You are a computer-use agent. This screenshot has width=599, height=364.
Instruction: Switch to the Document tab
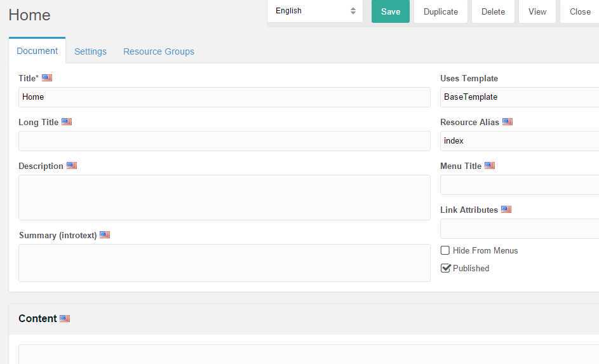37,51
